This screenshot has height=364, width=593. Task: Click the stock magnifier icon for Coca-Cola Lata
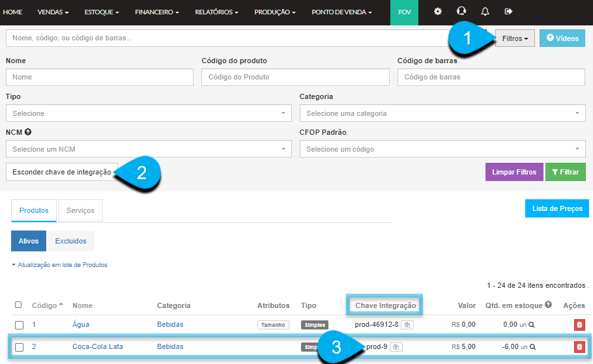click(x=532, y=347)
